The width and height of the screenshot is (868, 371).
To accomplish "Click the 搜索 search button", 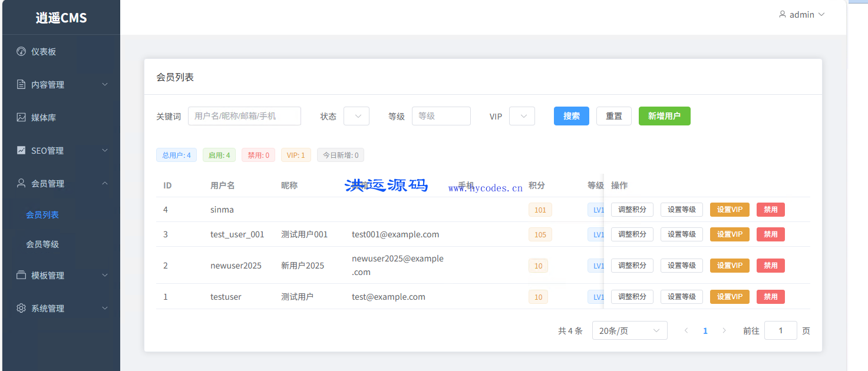I will coord(570,116).
